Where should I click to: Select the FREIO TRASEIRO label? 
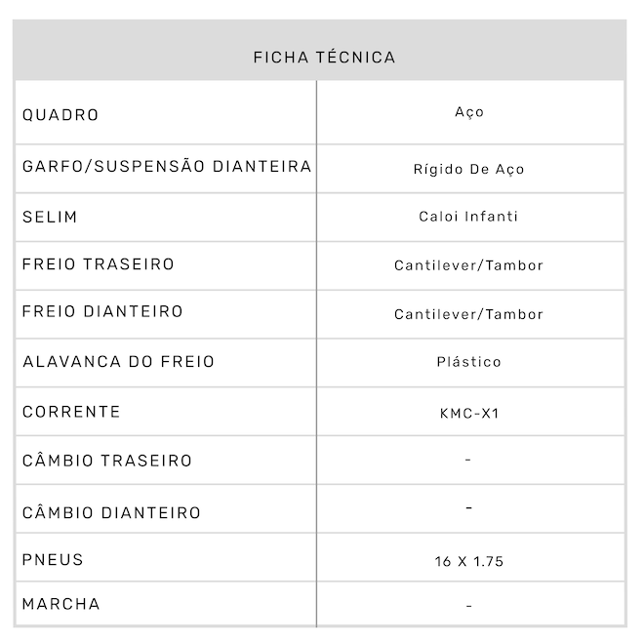point(99,264)
